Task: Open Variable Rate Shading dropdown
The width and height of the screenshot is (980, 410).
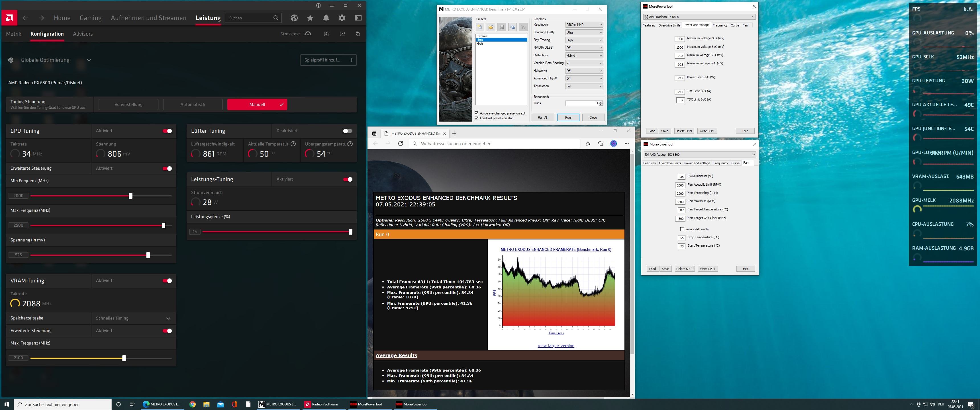Action: pos(584,63)
